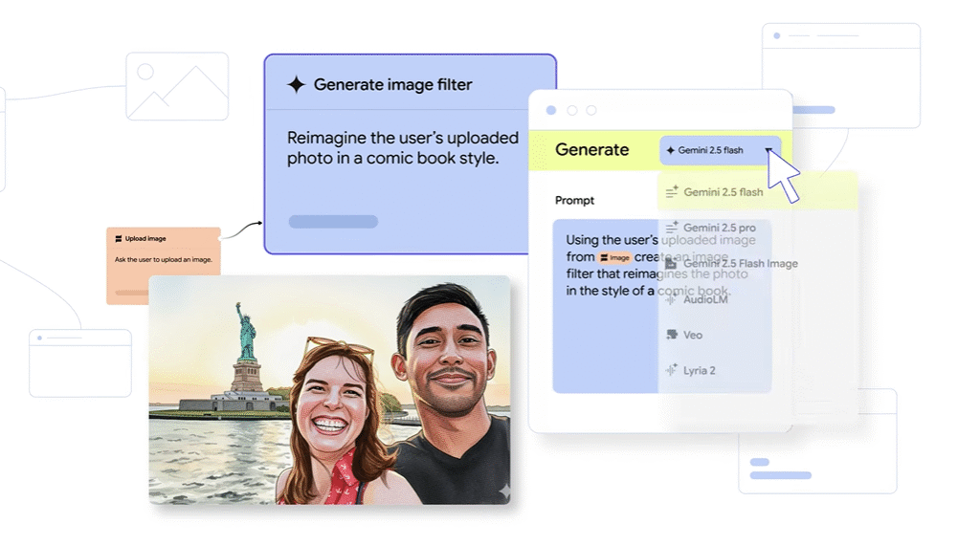Click the prompt text box

(x=662, y=306)
